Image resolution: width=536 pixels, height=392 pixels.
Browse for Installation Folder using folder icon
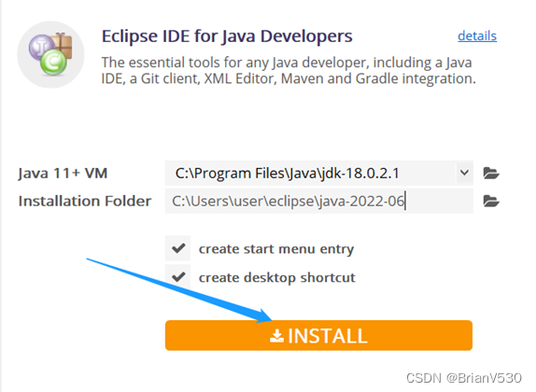491,201
